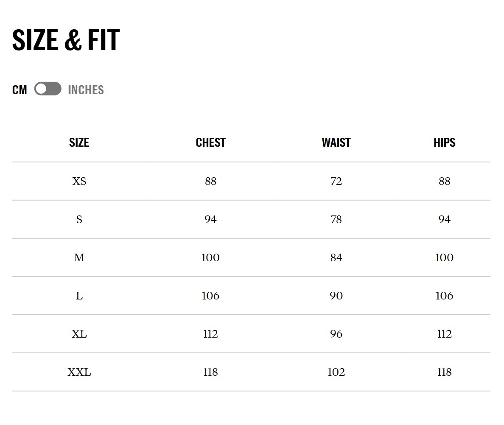Viewport: 504px width, 425px height.
Task: Select the XL size row label
Action: [x=79, y=334]
